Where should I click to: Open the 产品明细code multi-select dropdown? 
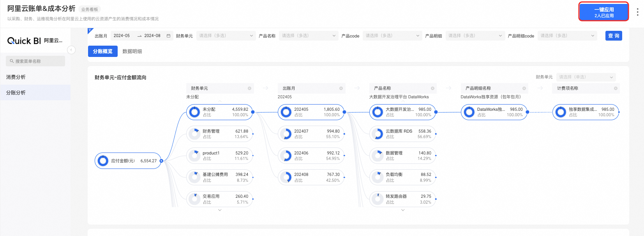click(567, 35)
